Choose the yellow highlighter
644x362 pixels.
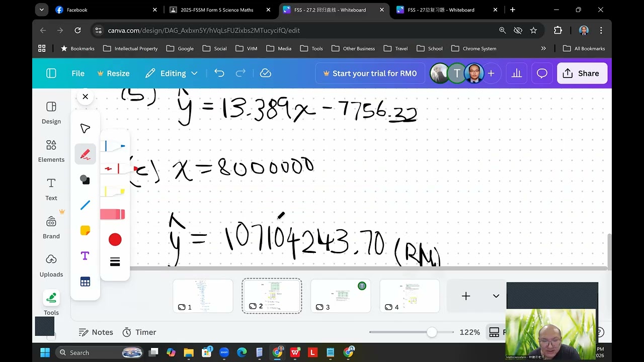coord(114,192)
